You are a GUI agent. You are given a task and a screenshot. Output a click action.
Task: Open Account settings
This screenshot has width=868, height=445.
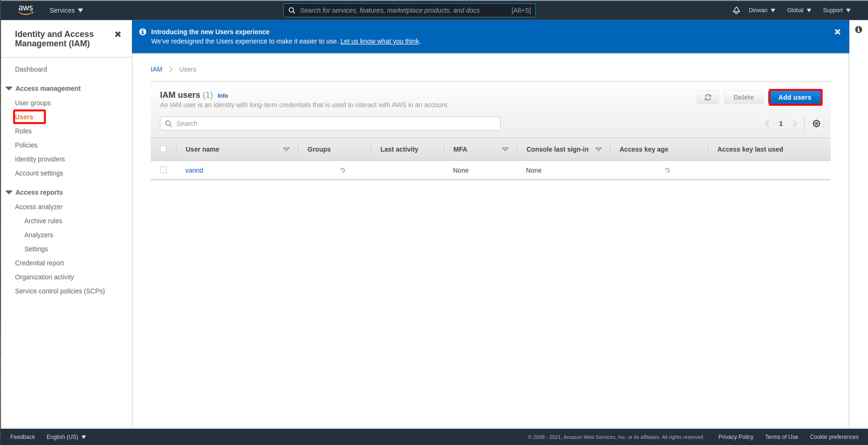point(39,173)
